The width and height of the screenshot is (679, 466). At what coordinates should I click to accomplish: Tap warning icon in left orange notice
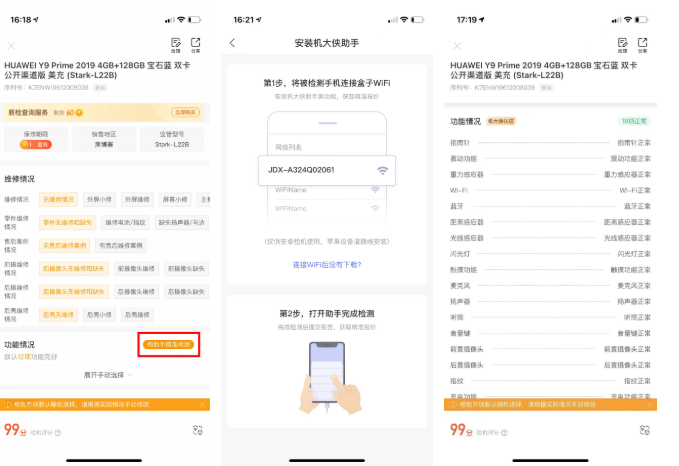(7, 404)
